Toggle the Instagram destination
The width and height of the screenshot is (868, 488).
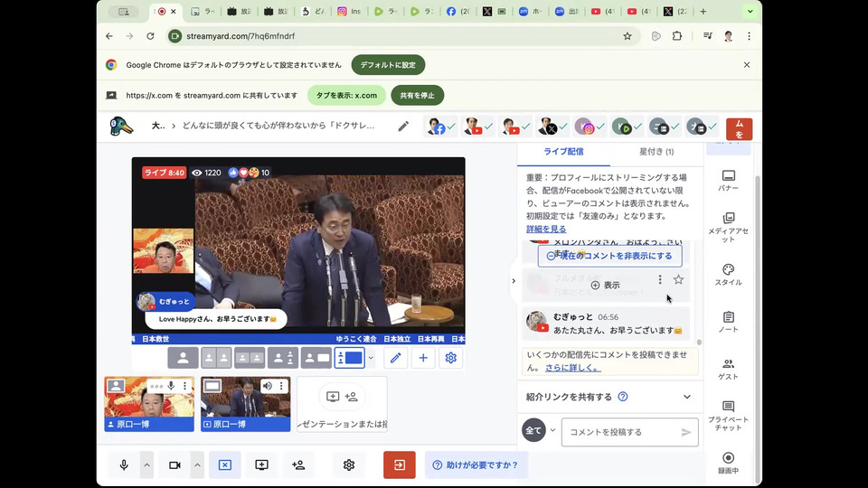(590, 127)
